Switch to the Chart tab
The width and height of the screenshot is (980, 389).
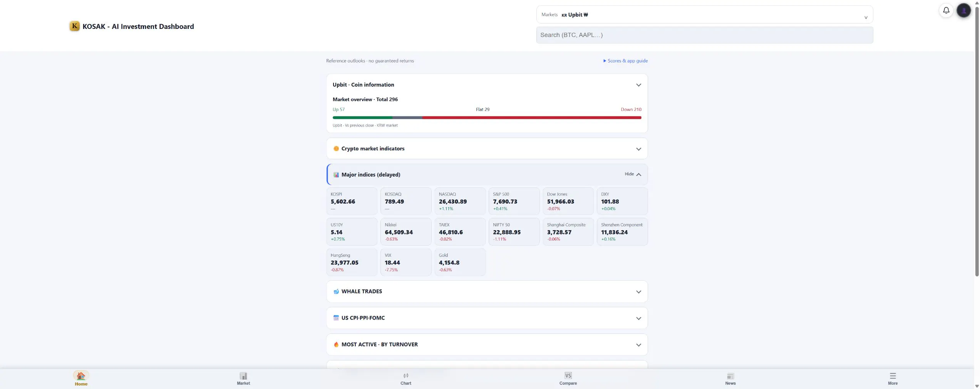[x=406, y=378]
